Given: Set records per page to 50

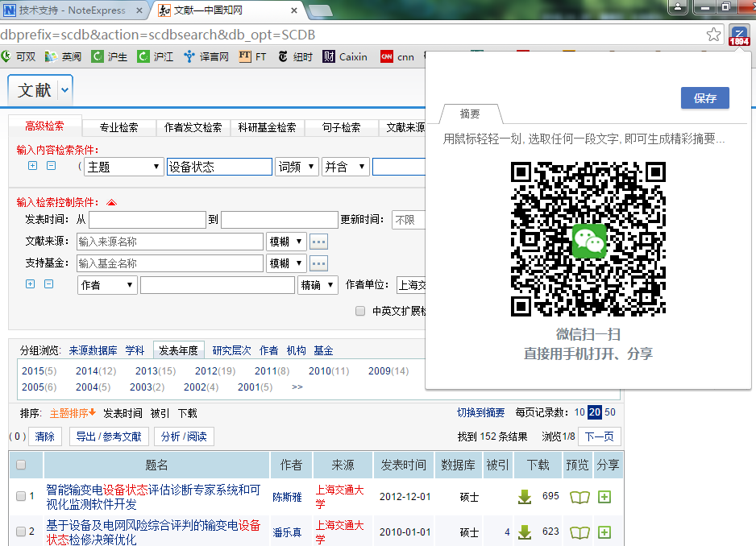Looking at the screenshot, I should 610,412.
